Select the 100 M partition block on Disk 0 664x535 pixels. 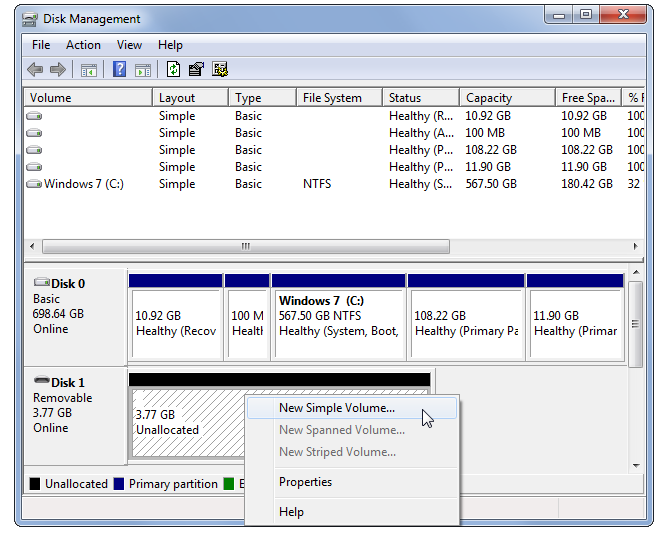coord(247,318)
